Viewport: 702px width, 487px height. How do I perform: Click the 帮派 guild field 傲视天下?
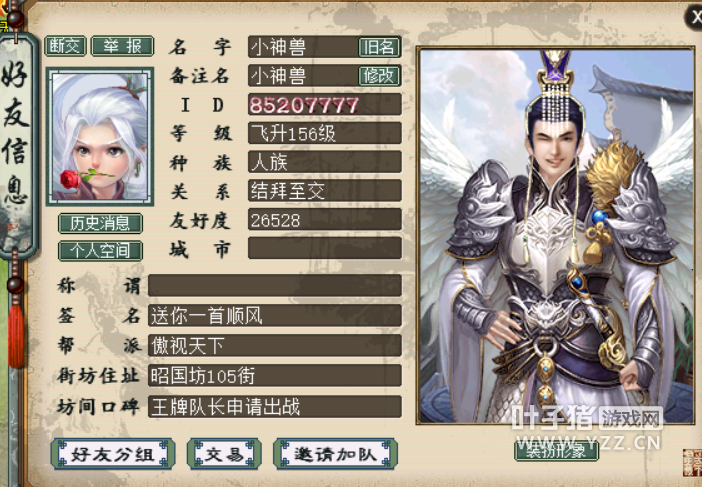[274, 345]
